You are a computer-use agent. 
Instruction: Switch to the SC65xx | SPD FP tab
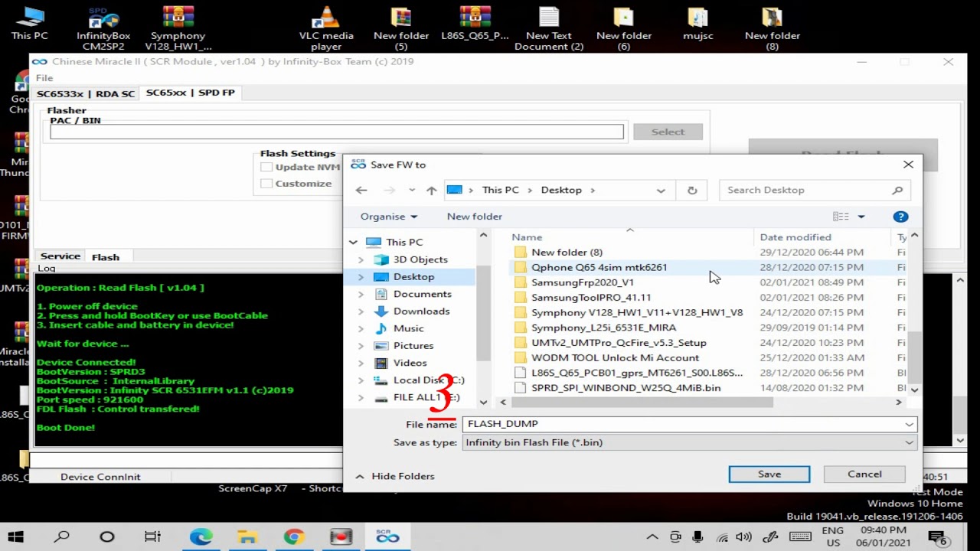point(191,93)
